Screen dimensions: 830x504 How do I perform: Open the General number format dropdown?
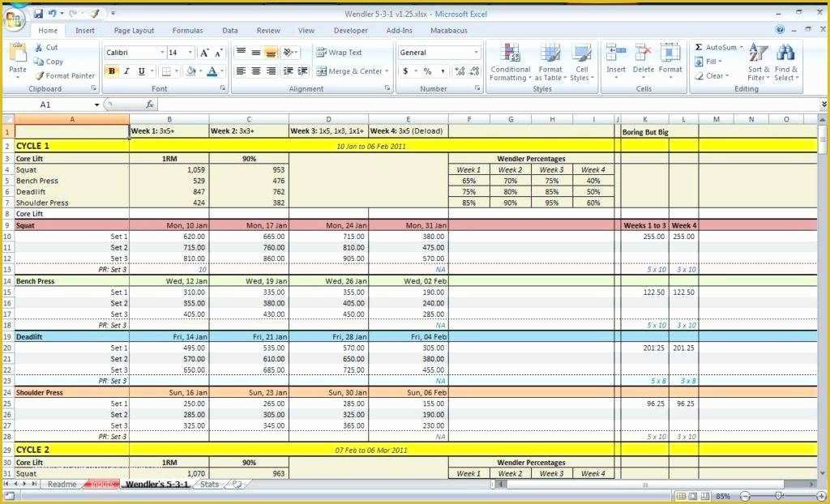(476, 53)
